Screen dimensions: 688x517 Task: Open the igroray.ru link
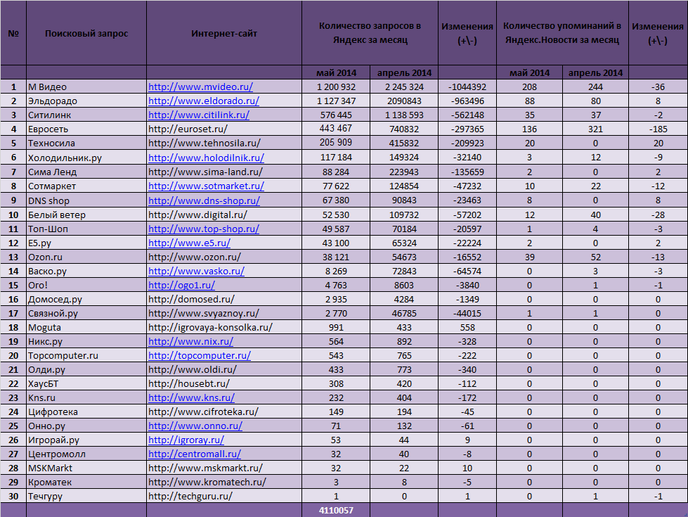pyautogui.click(x=186, y=439)
